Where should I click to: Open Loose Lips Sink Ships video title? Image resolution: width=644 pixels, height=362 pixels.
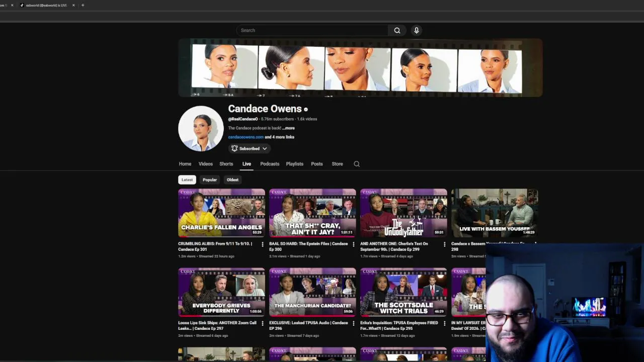217,326
